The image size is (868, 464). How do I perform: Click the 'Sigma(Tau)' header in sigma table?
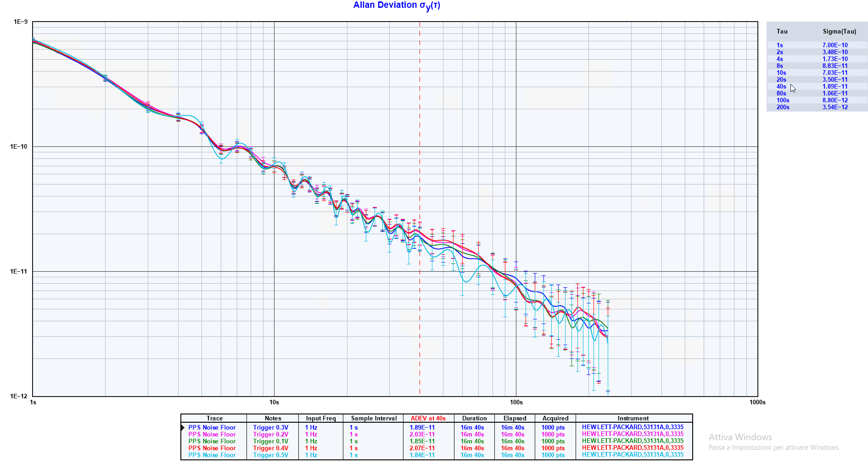(840, 31)
